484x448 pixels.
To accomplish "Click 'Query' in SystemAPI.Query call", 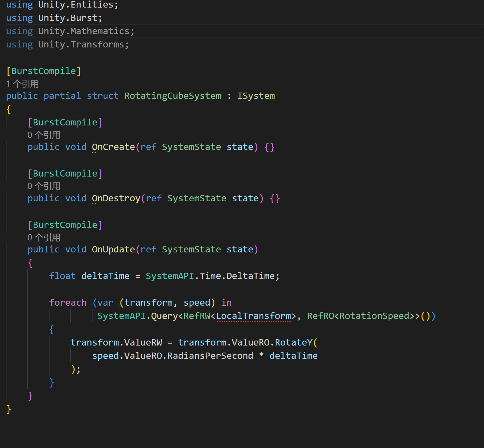I will [165, 316].
